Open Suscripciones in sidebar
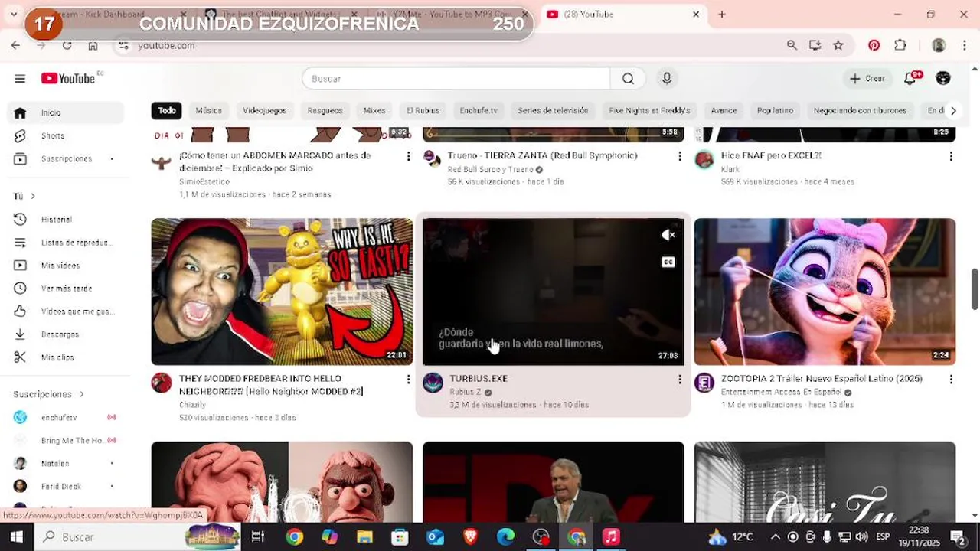 tap(65, 158)
